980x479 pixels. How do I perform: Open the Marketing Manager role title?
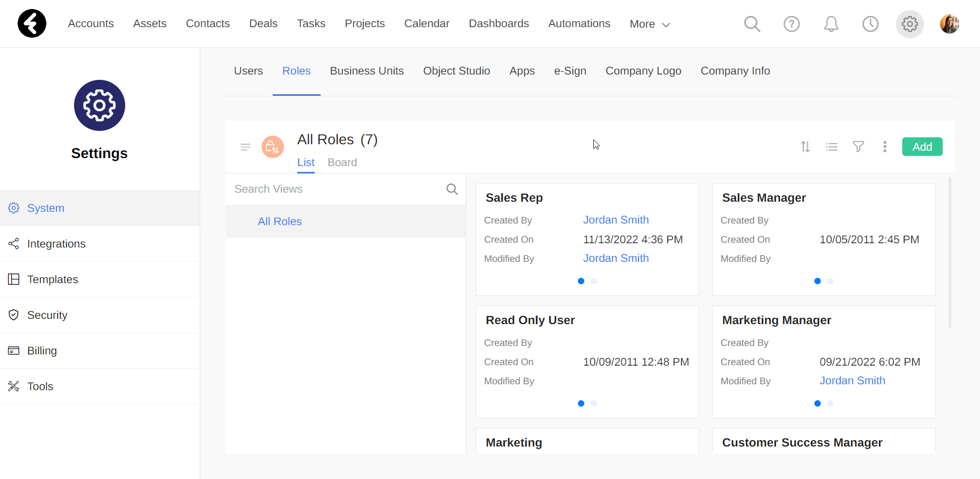(777, 320)
